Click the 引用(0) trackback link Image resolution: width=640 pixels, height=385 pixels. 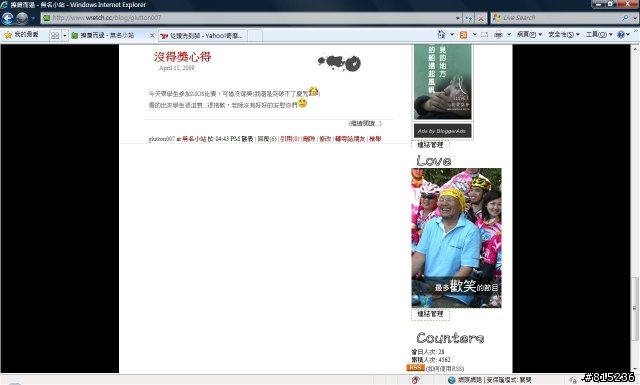click(x=289, y=139)
